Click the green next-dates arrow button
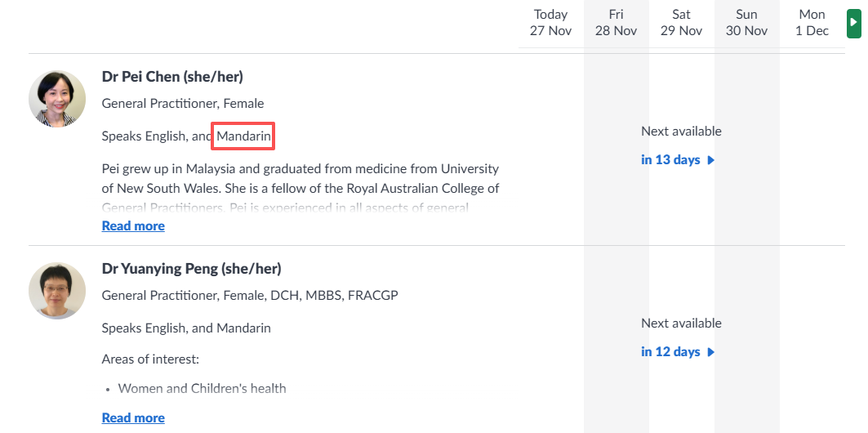 pyautogui.click(x=853, y=23)
